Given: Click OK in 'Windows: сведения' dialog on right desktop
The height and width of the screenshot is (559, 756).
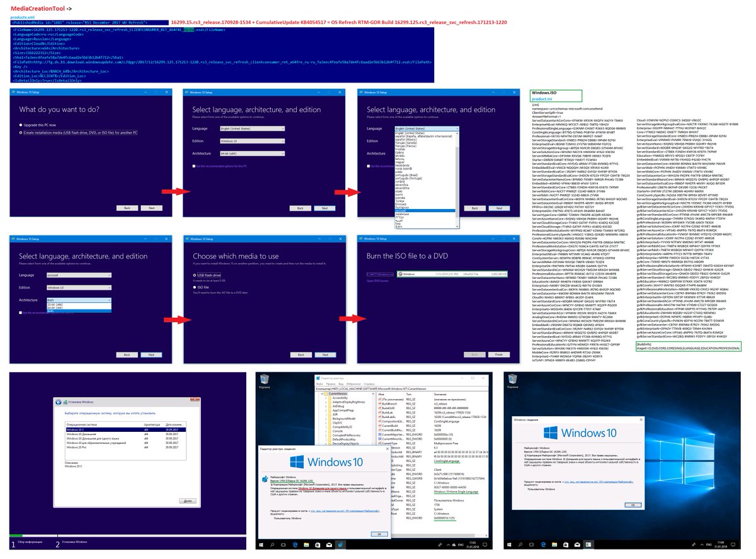Looking at the screenshot, I should pyautogui.click(x=633, y=505).
